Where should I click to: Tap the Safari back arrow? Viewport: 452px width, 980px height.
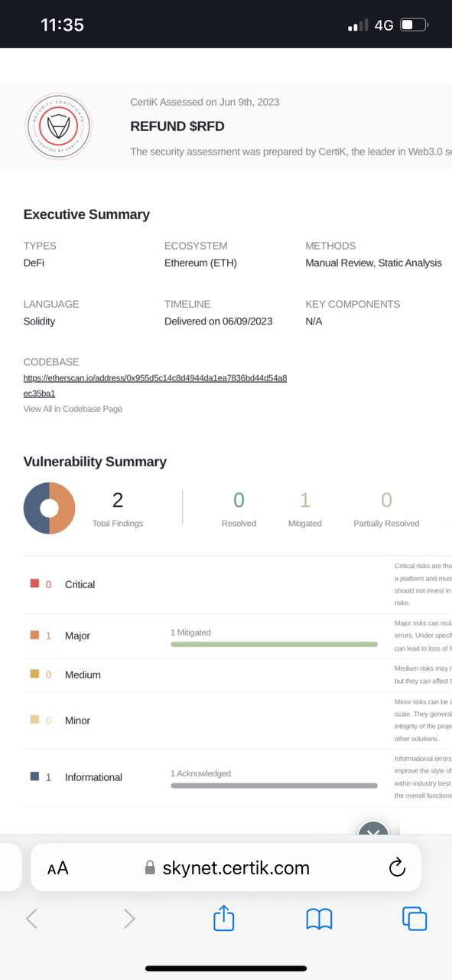[31, 919]
